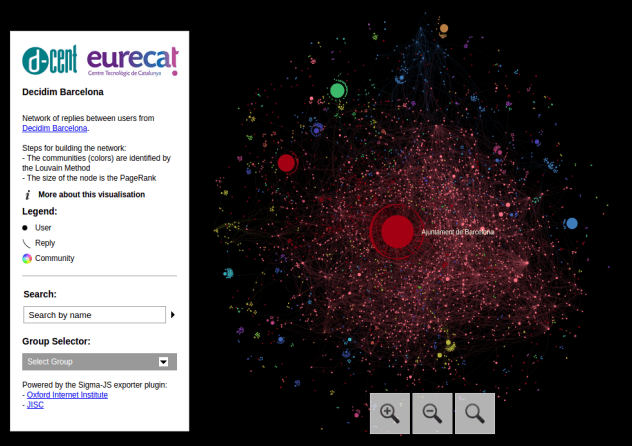Viewport: 632px width, 446px height.
Task: Click the colorful Community legend icon
Action: tap(26, 258)
